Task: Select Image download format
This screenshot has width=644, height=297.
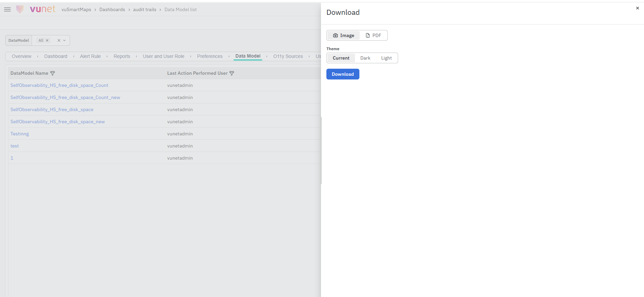Action: click(x=344, y=35)
